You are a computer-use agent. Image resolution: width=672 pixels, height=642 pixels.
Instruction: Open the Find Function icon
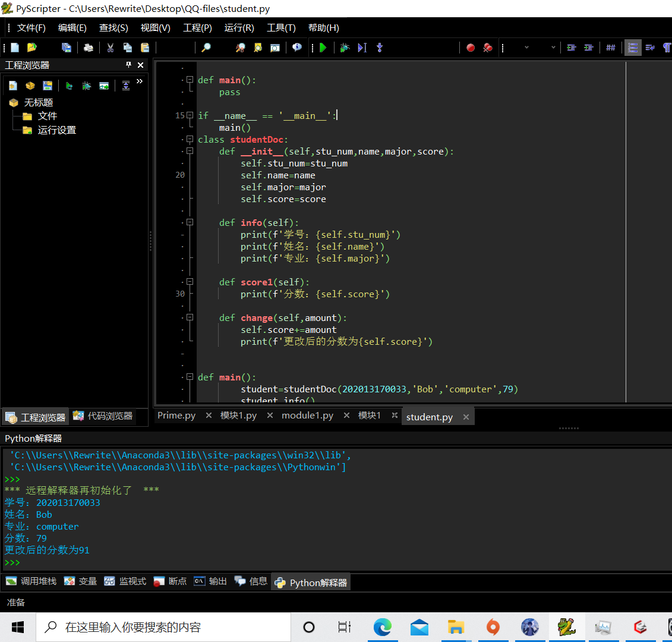click(275, 48)
